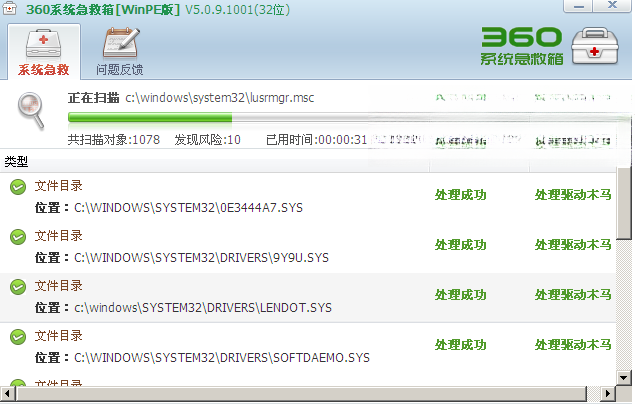The height and width of the screenshot is (405, 635).
Task: Click the app icon in title bar
Action: click(x=9, y=8)
